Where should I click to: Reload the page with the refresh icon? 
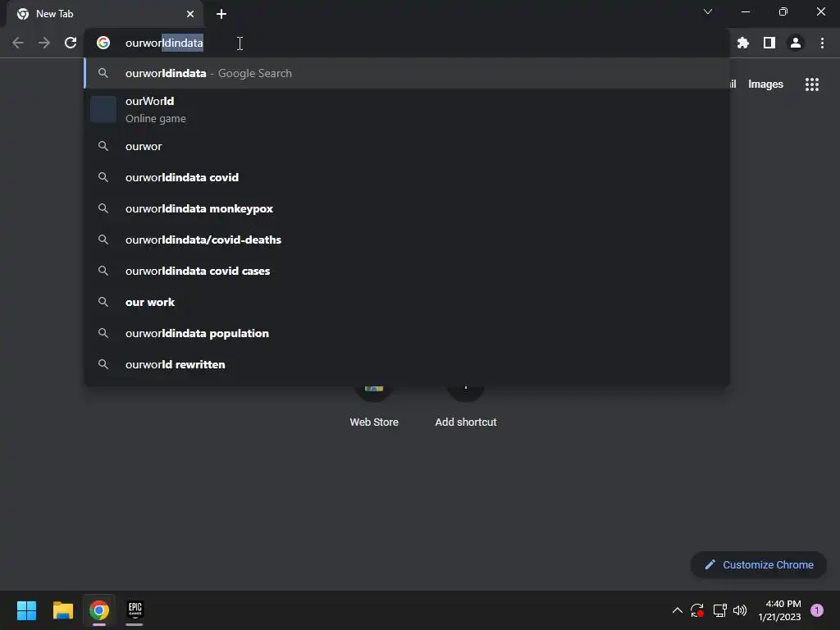click(71, 43)
